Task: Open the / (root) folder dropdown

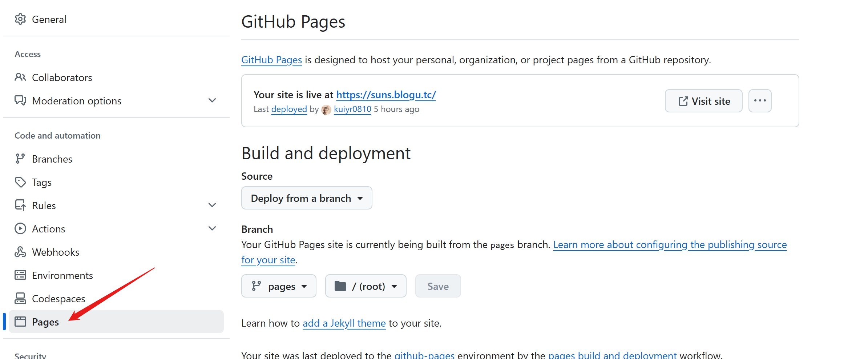Action: [366, 286]
